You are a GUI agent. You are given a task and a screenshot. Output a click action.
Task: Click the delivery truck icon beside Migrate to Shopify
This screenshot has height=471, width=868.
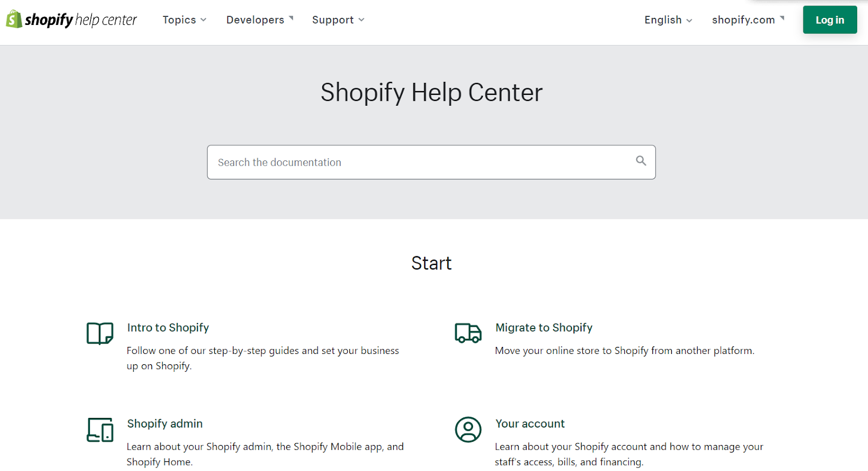(468, 333)
